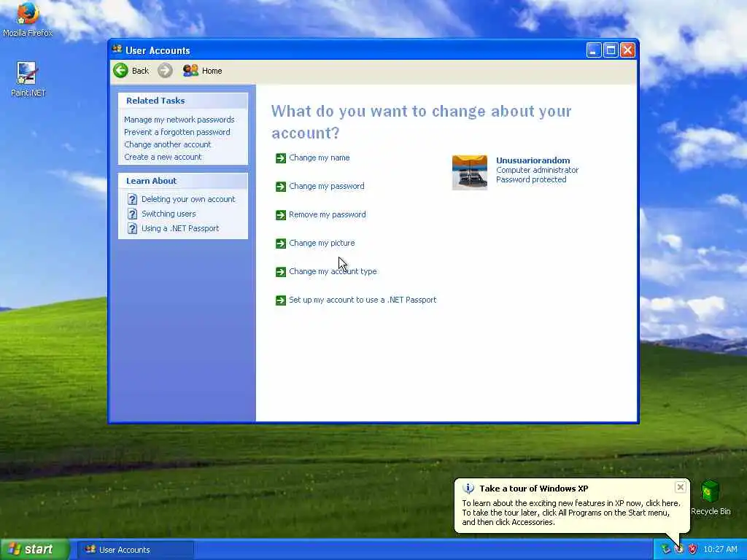The image size is (747, 560).
Task: Click help icon next to Switching users
Action: tap(133, 214)
